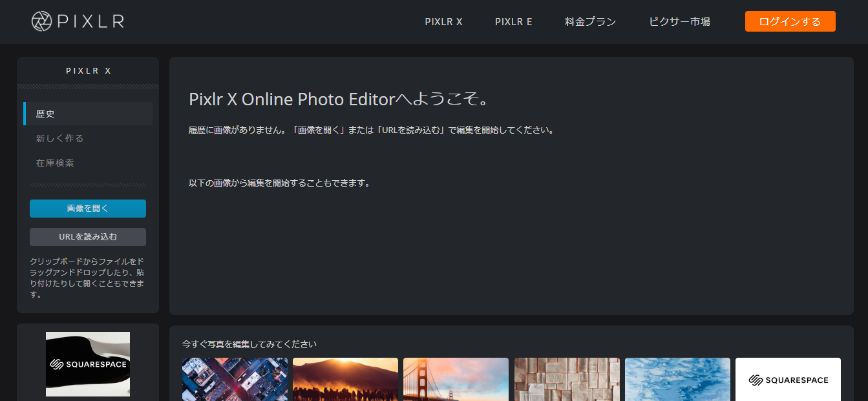The width and height of the screenshot is (868, 401).
Task: Open the Squarespace ad in sidebar
Action: pos(88,364)
